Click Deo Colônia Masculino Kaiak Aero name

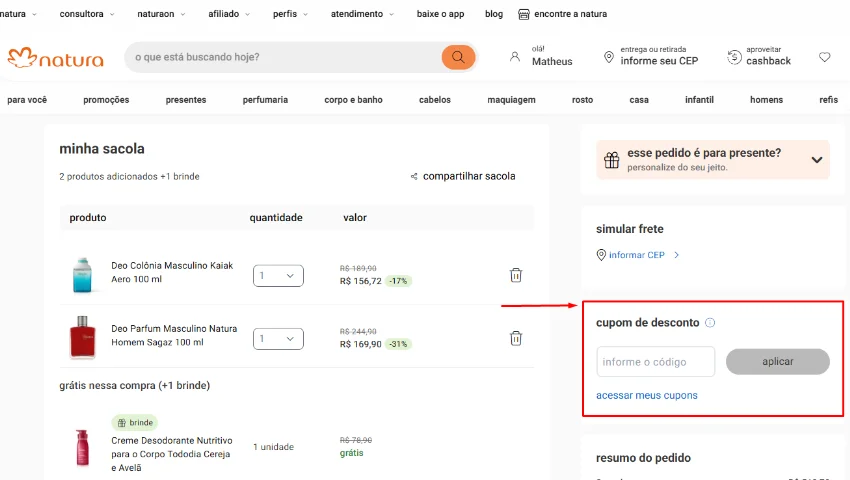pyautogui.click(x=172, y=272)
